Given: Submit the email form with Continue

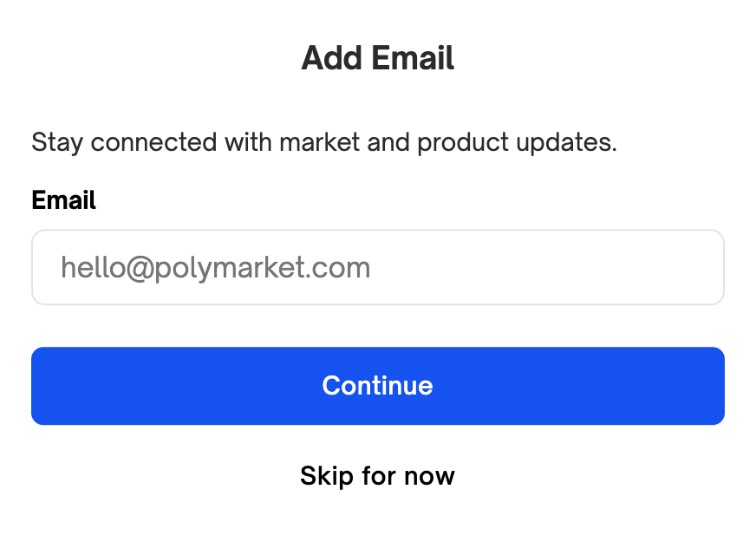Looking at the screenshot, I should coord(377,386).
